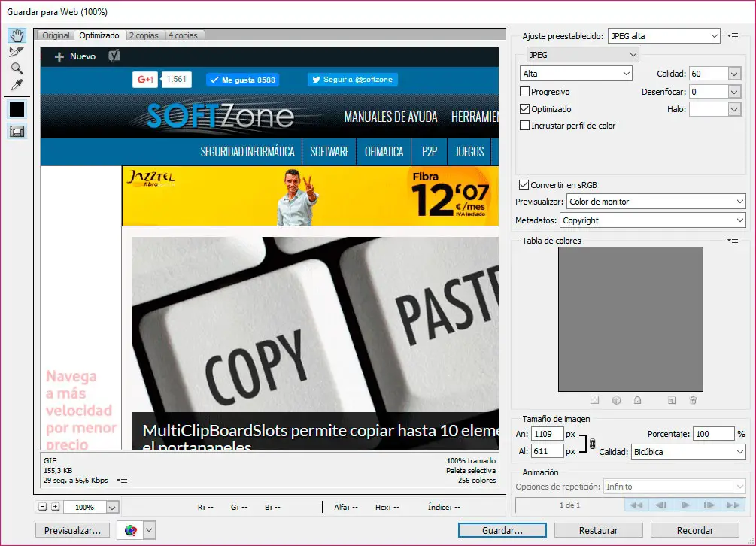Open the Calidad 60 slider arrow

point(734,74)
